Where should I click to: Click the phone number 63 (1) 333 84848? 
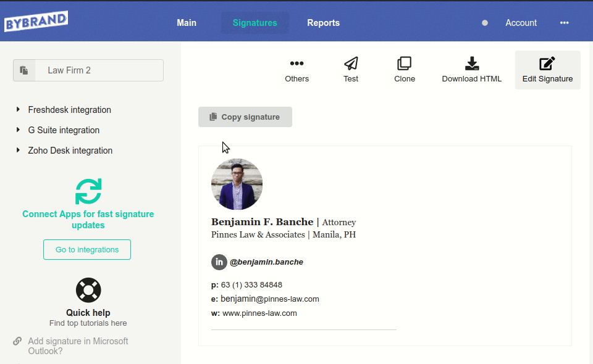pos(251,284)
